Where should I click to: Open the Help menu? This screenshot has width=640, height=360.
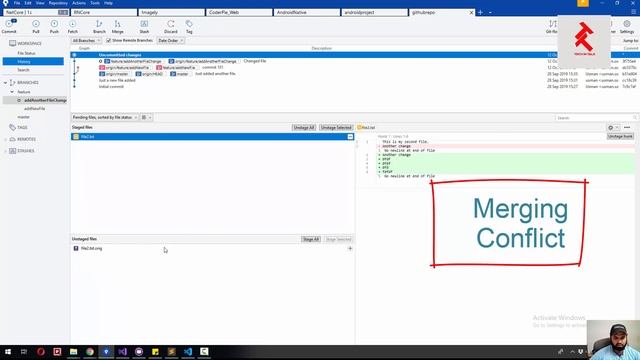(108, 3)
